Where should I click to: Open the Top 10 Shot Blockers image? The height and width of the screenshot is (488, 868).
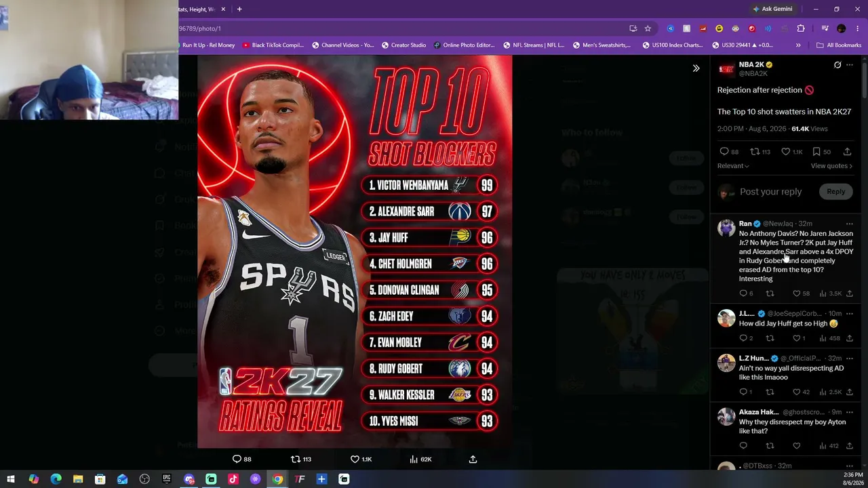tap(355, 251)
